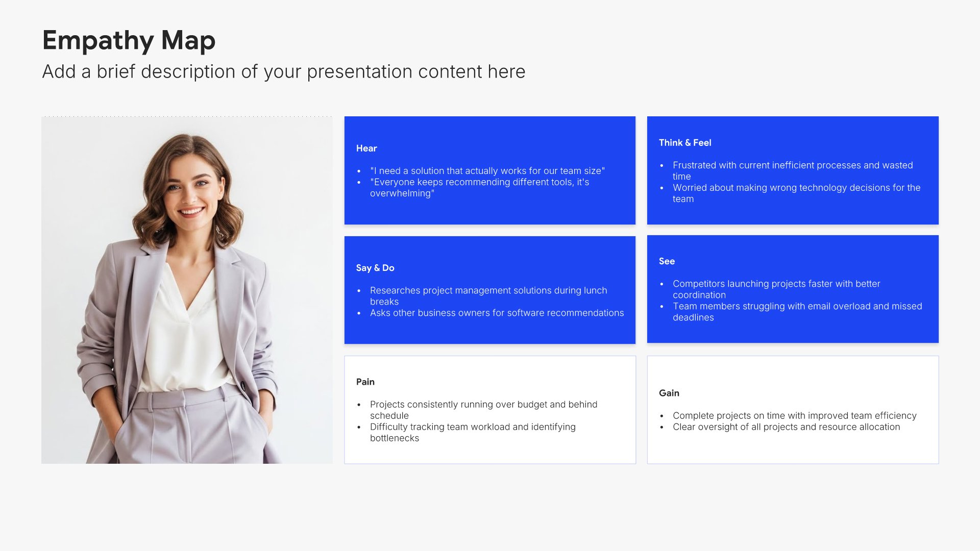Select the bullet 'Frustrated with current inefficient processes'
Image resolution: width=980 pixels, height=551 pixels.
click(793, 171)
